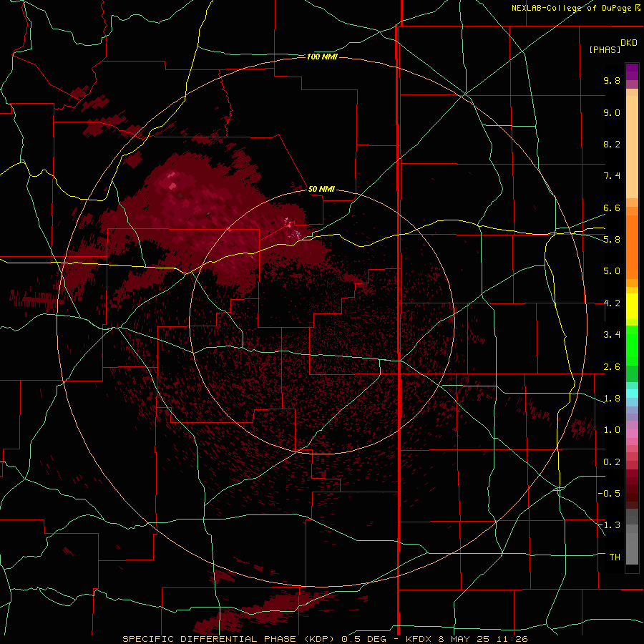The image size is (644, 644).
Task: Click the 1.0 value on the color scale
Action: point(612,430)
